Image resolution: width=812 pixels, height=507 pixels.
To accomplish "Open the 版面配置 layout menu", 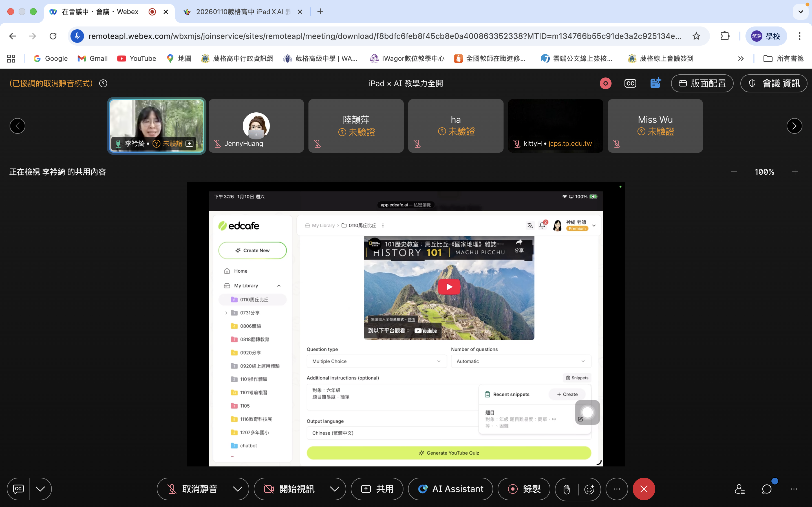I will (x=702, y=83).
